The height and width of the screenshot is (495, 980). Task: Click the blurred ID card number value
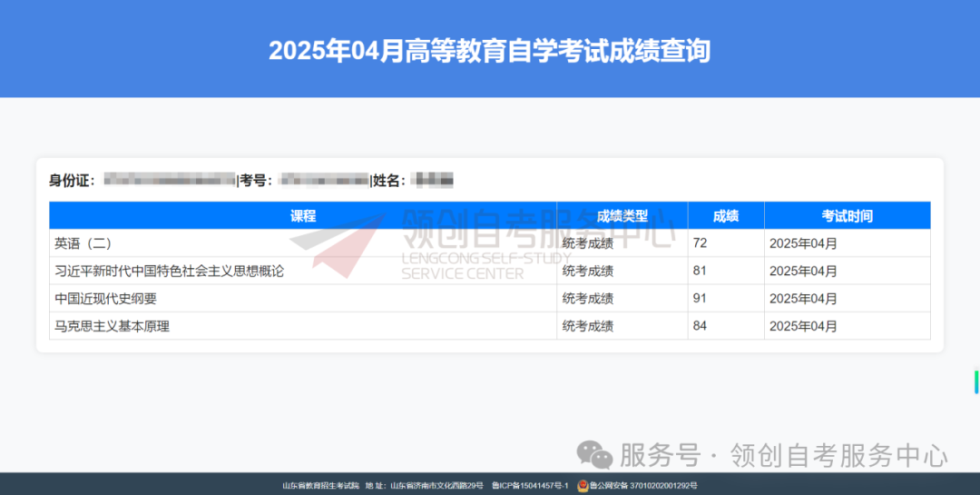[170, 180]
